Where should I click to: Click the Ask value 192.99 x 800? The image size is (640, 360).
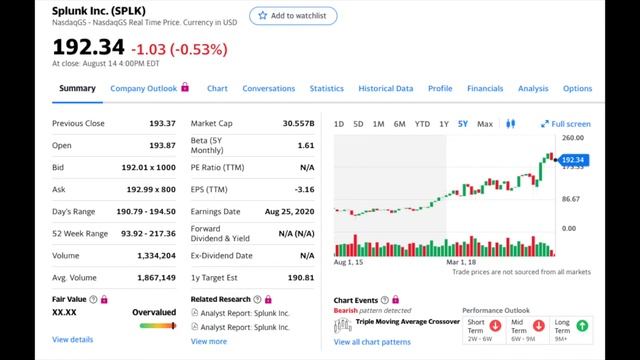151,189
